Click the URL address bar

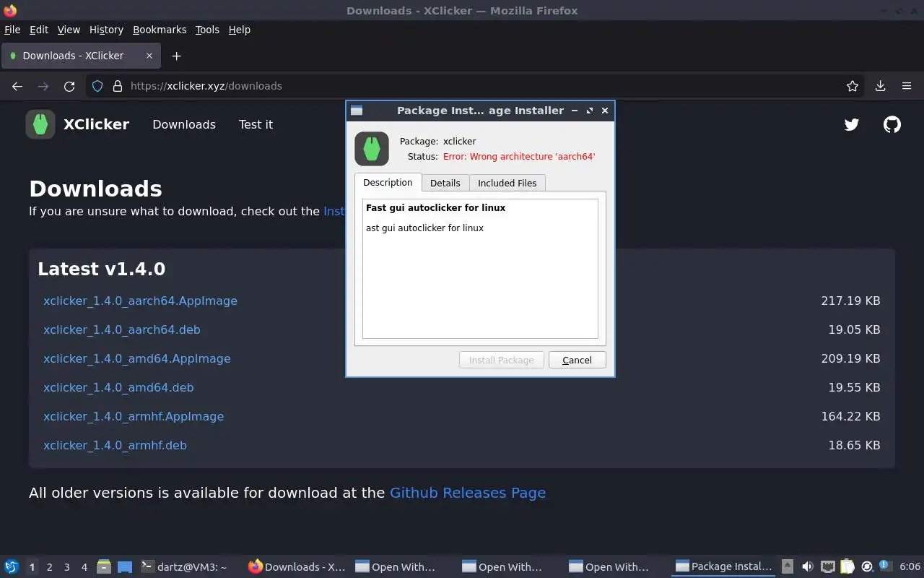coord(476,86)
